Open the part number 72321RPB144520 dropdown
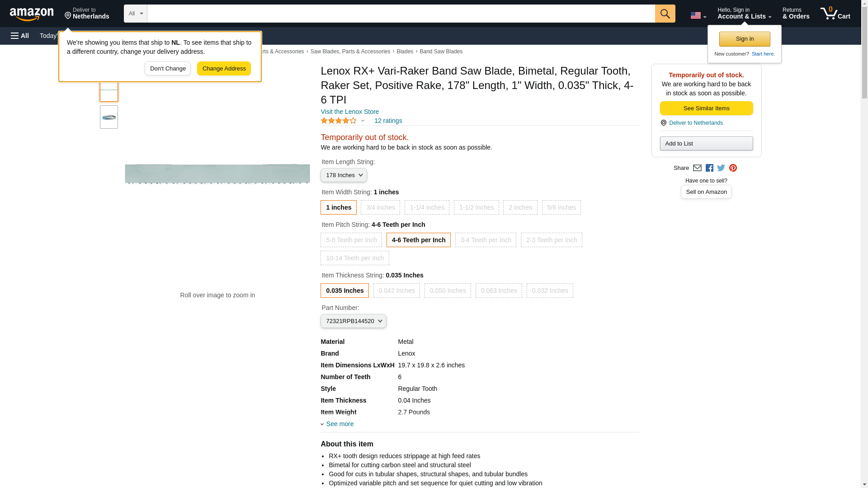Viewport: 868px width, 488px height. point(353,321)
